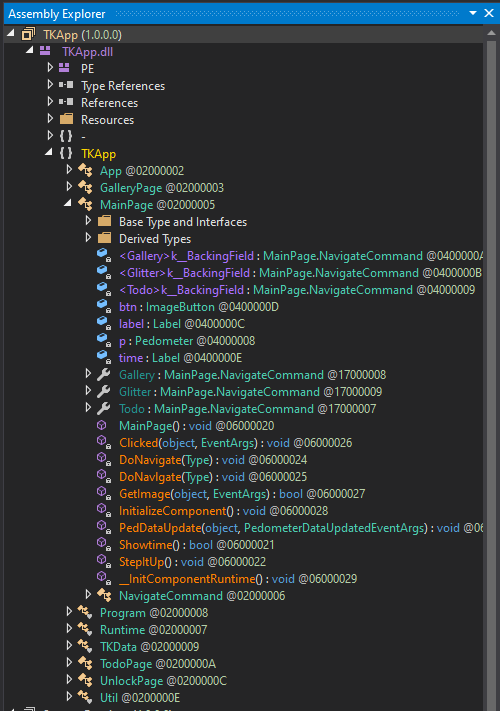Click the TKApp assembly icon
500x711 pixels.
point(28,34)
